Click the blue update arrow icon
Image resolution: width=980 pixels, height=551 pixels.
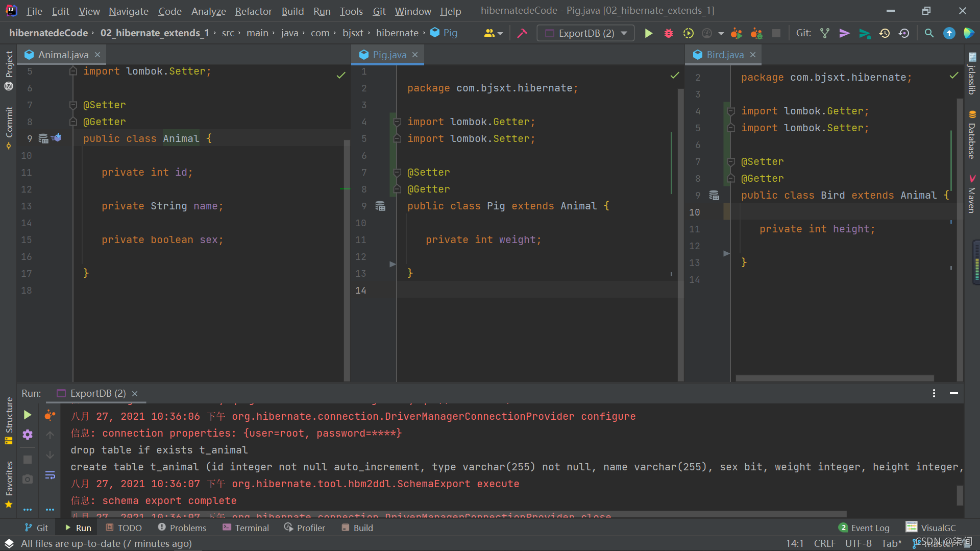[x=949, y=33]
